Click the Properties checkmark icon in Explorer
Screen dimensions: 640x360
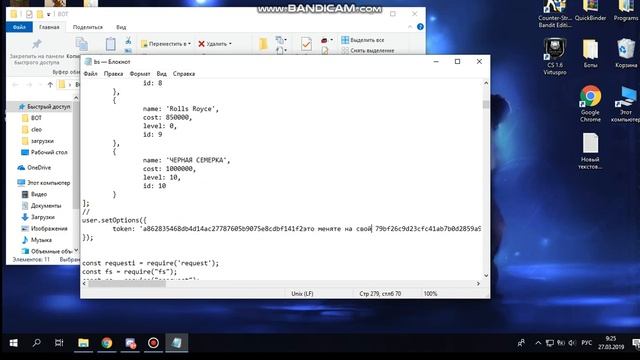(306, 44)
